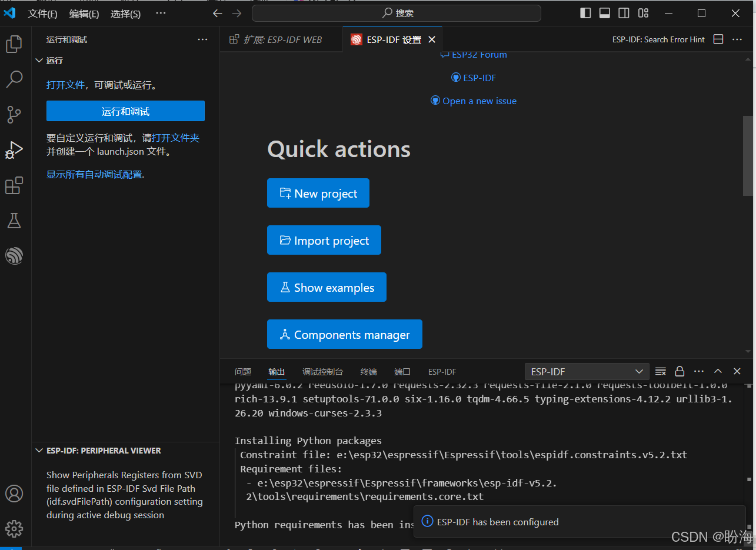Image resolution: width=756 pixels, height=550 pixels.
Task: Open the Extensions view in activity bar
Action: 14,186
